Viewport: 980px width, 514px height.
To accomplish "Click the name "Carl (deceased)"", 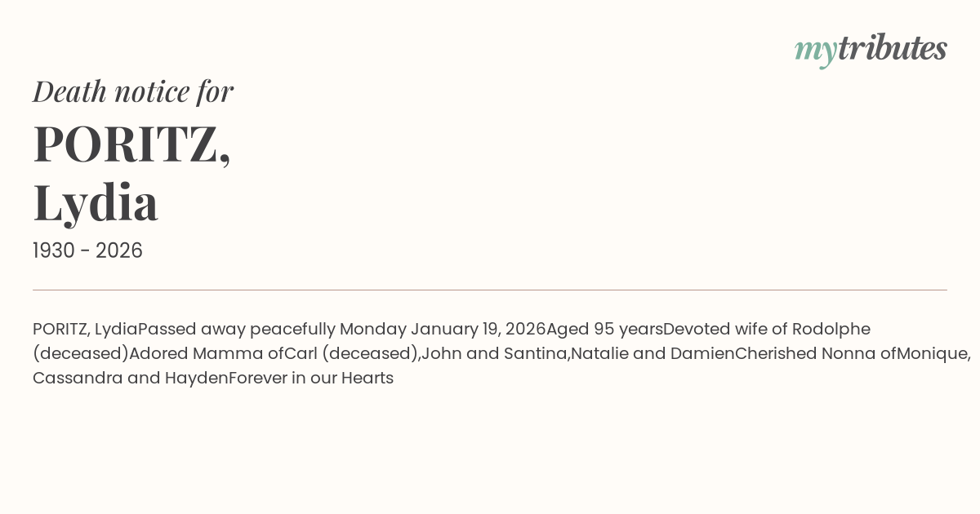I will (351, 354).
